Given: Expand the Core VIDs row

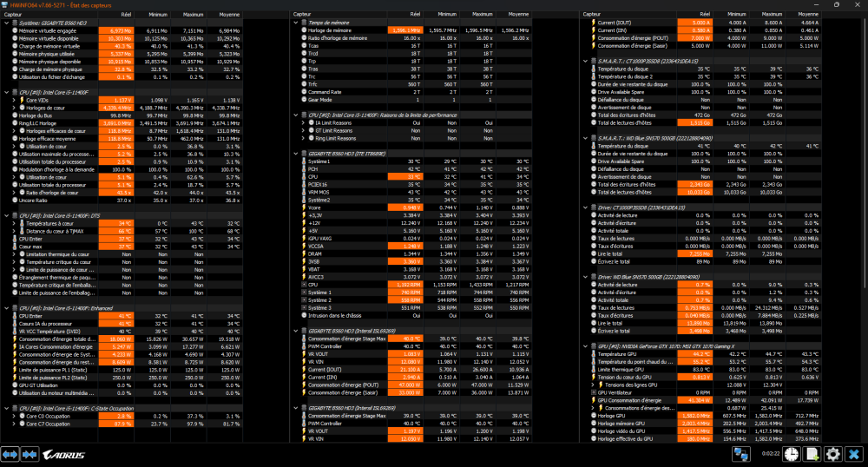Looking at the screenshot, I should [14, 100].
